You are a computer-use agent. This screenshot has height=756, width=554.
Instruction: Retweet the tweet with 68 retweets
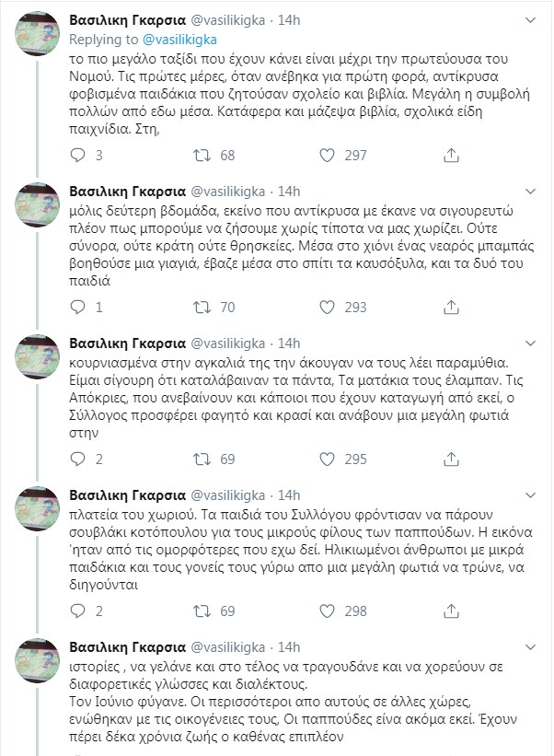[202, 156]
